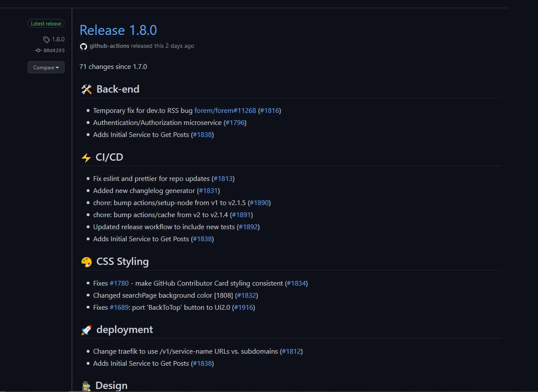Open #1838 in the deployment section

pyautogui.click(x=202, y=364)
